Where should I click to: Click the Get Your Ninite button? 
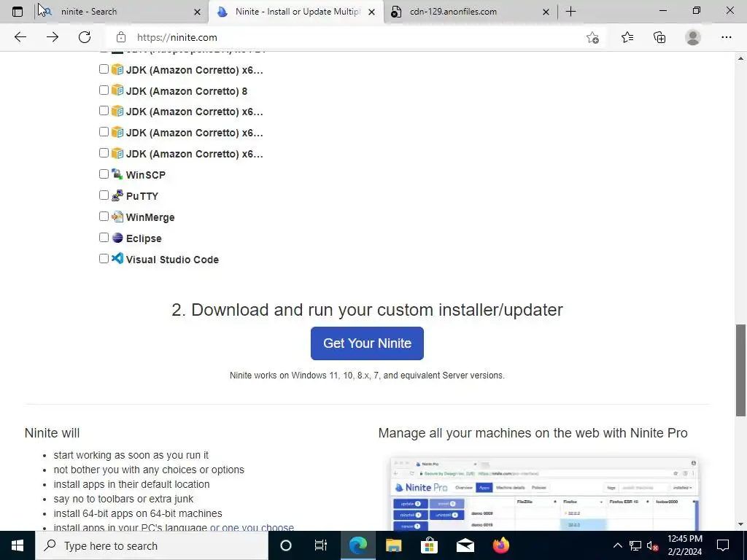tap(367, 343)
